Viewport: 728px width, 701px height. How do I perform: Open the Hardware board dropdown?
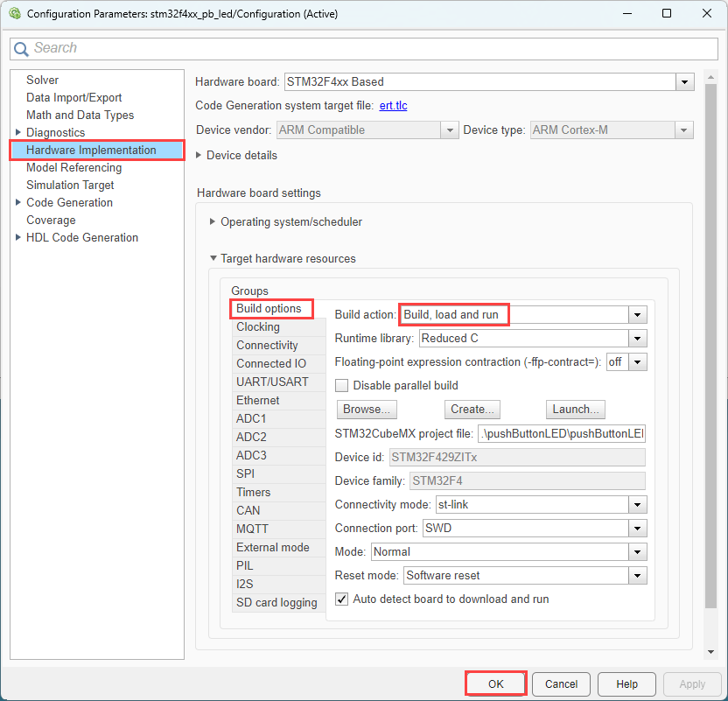(x=684, y=82)
